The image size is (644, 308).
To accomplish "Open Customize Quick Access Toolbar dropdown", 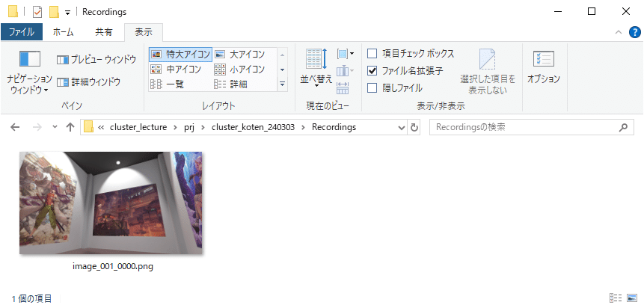I will 67,12.
